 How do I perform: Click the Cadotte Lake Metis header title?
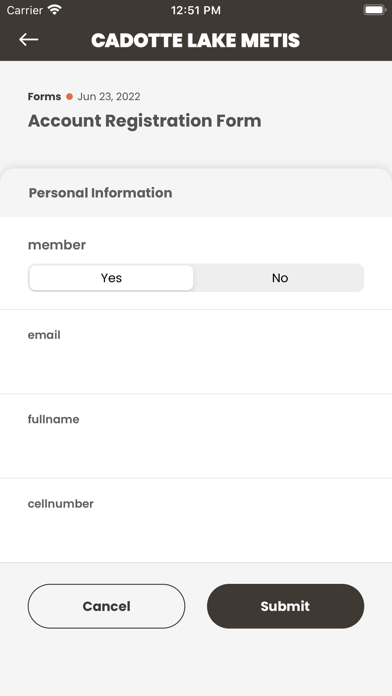pyautogui.click(x=195, y=40)
